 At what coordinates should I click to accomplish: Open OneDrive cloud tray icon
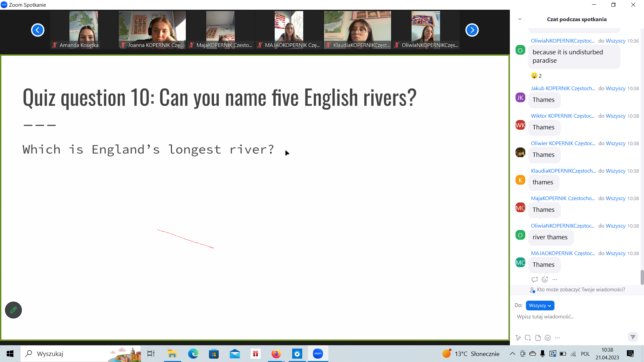click(533, 354)
